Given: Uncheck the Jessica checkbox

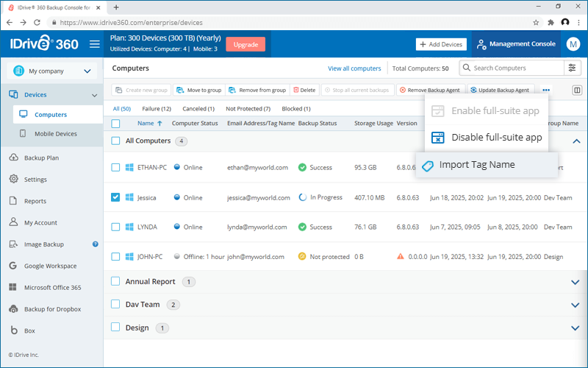Looking at the screenshot, I should point(115,197).
